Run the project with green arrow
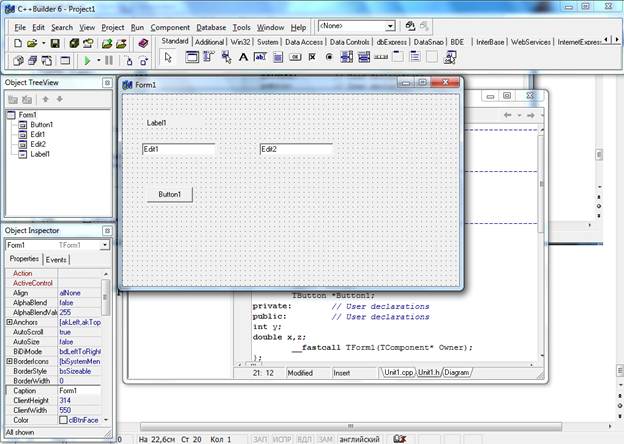 (x=87, y=61)
